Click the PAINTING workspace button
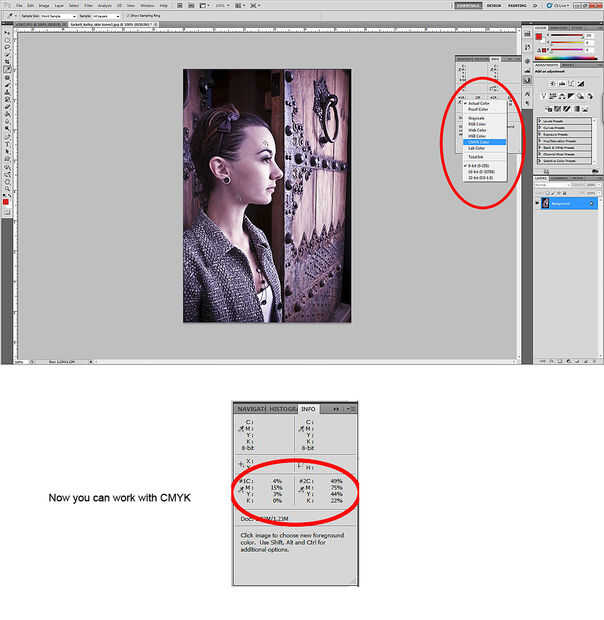The width and height of the screenshot is (604, 620). [517, 6]
